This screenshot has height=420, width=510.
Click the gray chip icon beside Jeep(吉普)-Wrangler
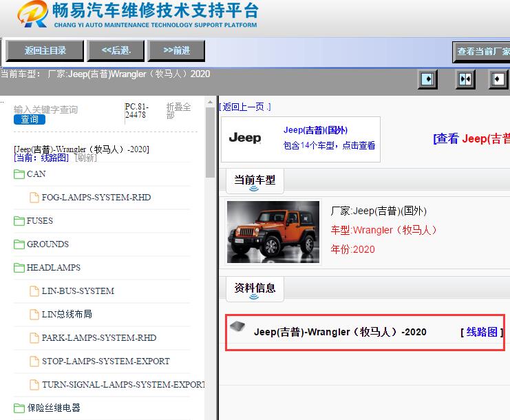[237, 326]
